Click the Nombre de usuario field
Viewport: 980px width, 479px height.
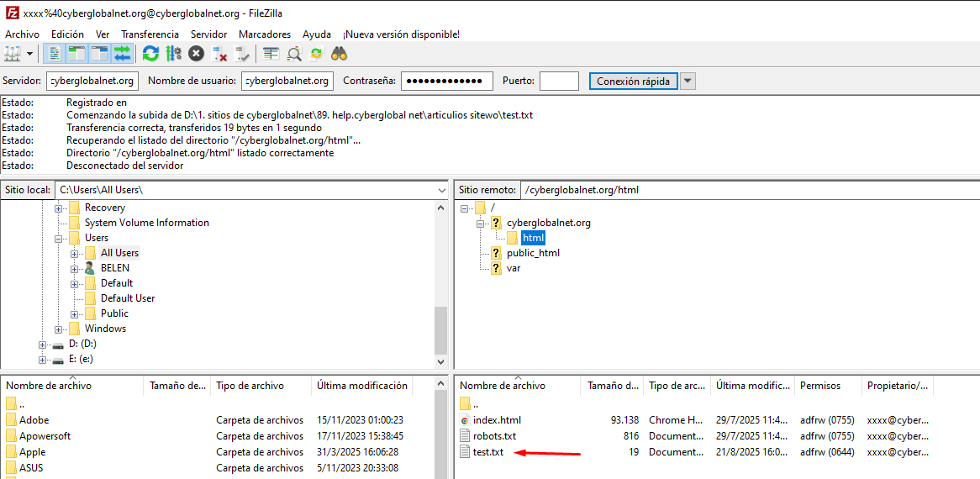(287, 81)
